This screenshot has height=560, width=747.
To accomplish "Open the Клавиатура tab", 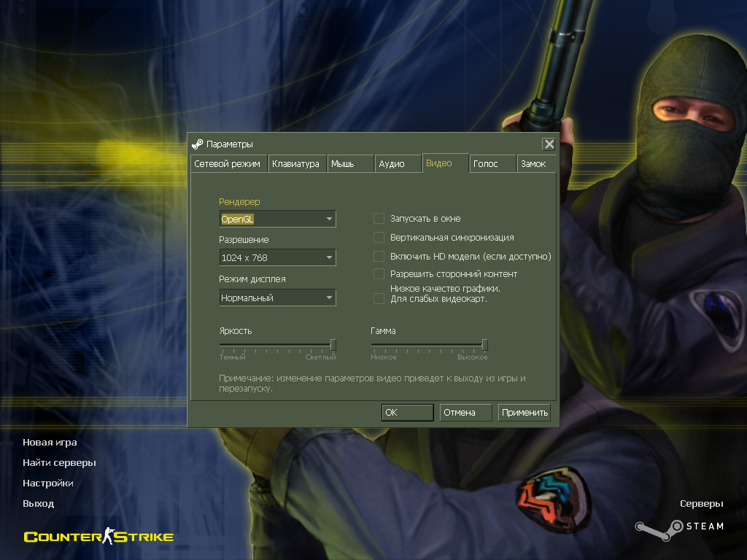I will tap(298, 164).
